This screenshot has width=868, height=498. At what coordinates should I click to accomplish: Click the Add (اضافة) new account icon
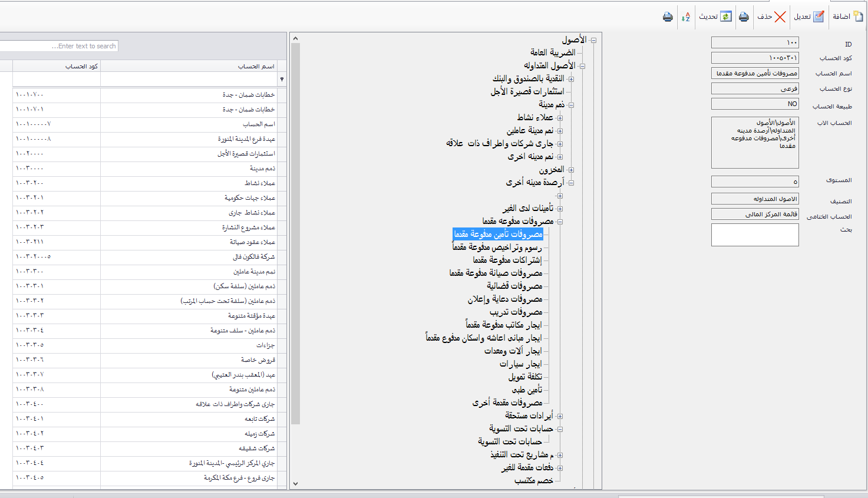point(857,17)
